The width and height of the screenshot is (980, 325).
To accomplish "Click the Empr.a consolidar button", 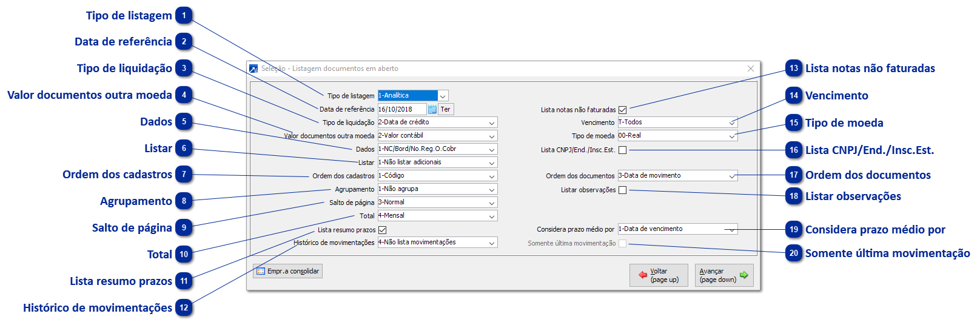I will click(287, 271).
